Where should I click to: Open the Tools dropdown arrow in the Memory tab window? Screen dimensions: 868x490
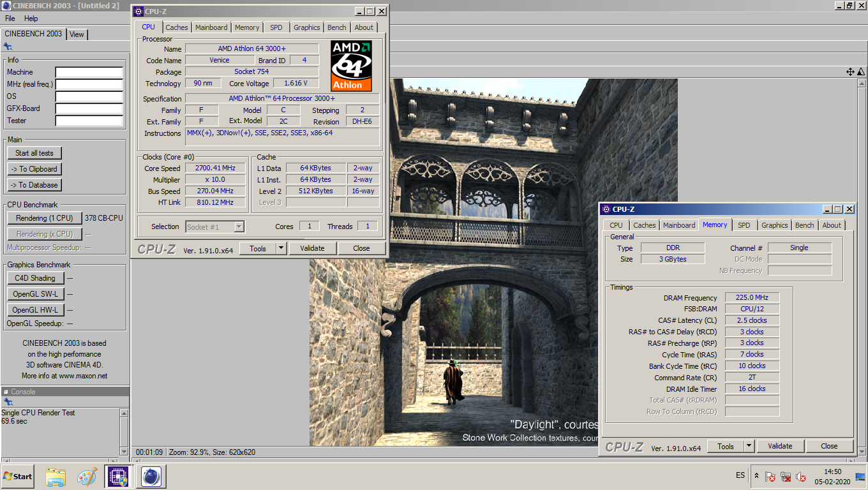[749, 446]
